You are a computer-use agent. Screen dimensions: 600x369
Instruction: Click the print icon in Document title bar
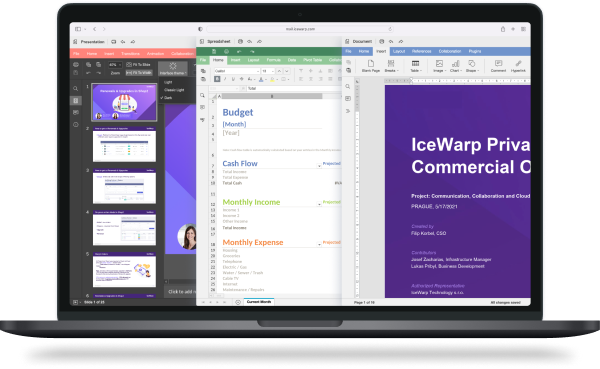coord(382,41)
